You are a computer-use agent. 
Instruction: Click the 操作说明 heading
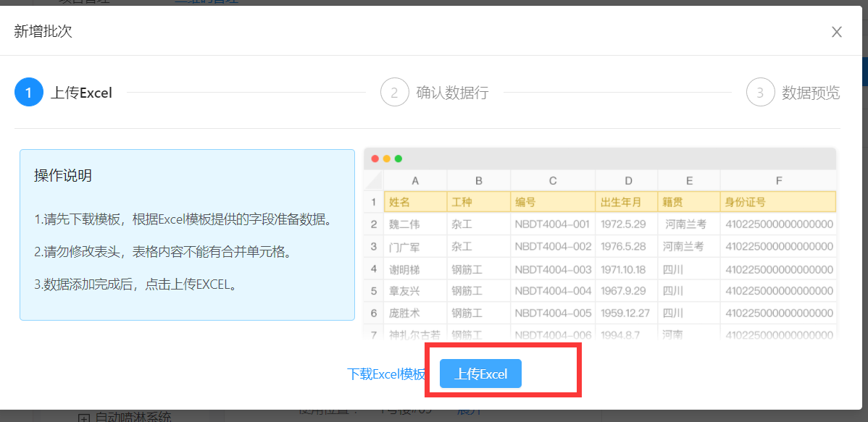[x=63, y=176]
